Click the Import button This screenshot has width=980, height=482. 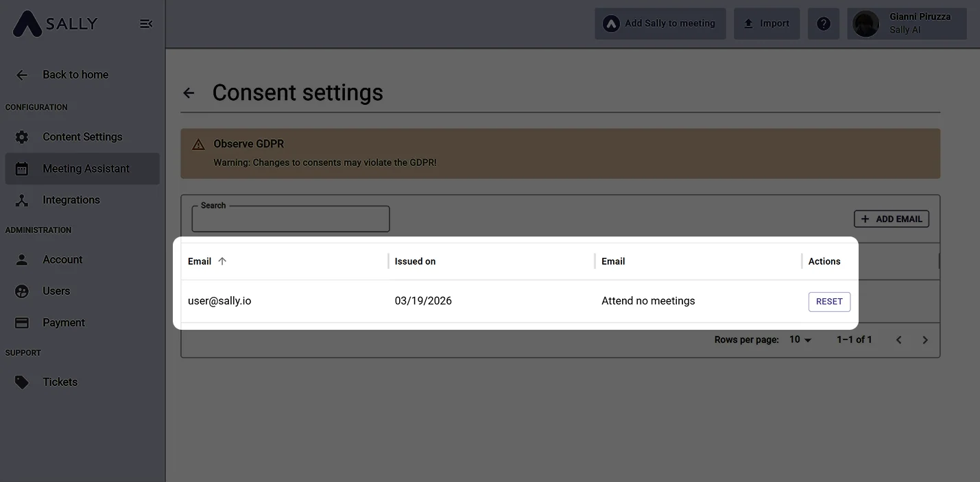pos(767,24)
